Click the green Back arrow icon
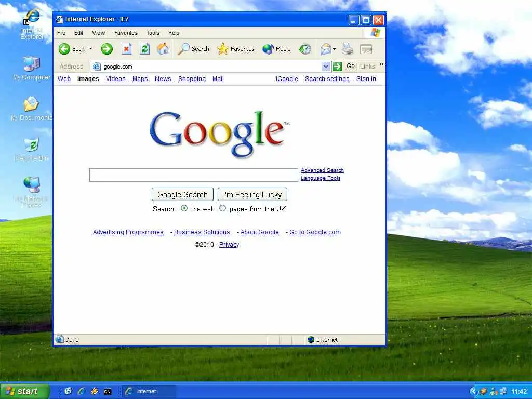532x399 pixels. (x=64, y=49)
